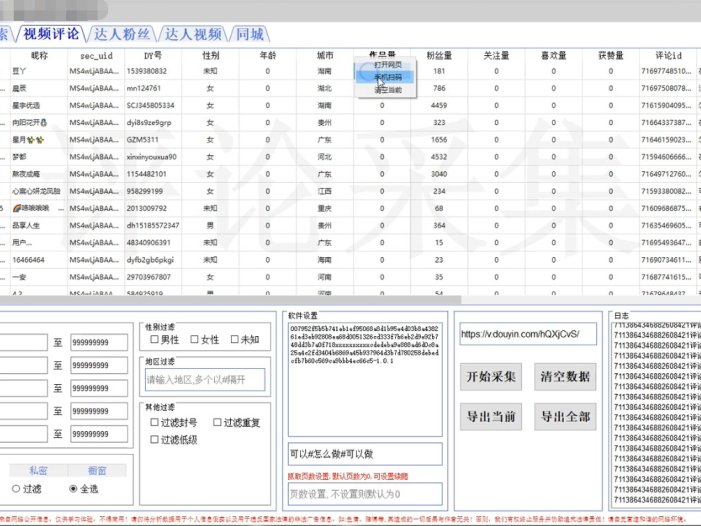Click the 关注量 column header
701x526 pixels.
[x=497, y=55]
